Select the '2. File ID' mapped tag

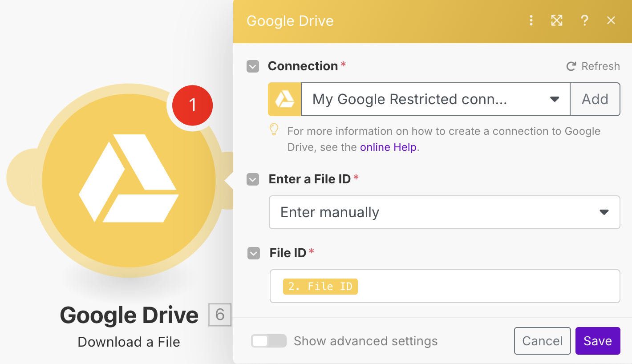tap(320, 286)
